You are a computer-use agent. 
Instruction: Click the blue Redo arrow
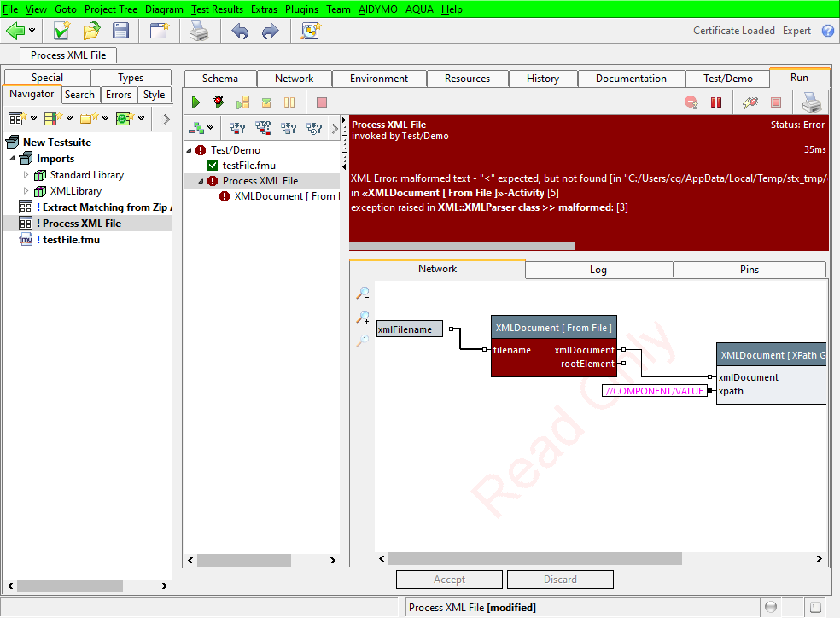pyautogui.click(x=270, y=32)
